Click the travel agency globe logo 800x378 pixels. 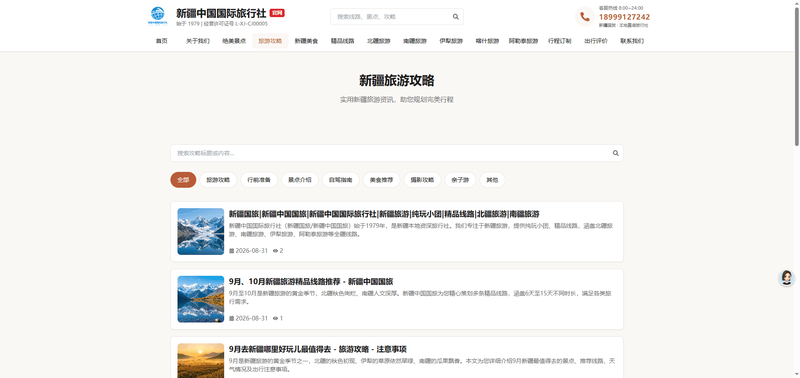click(x=158, y=16)
